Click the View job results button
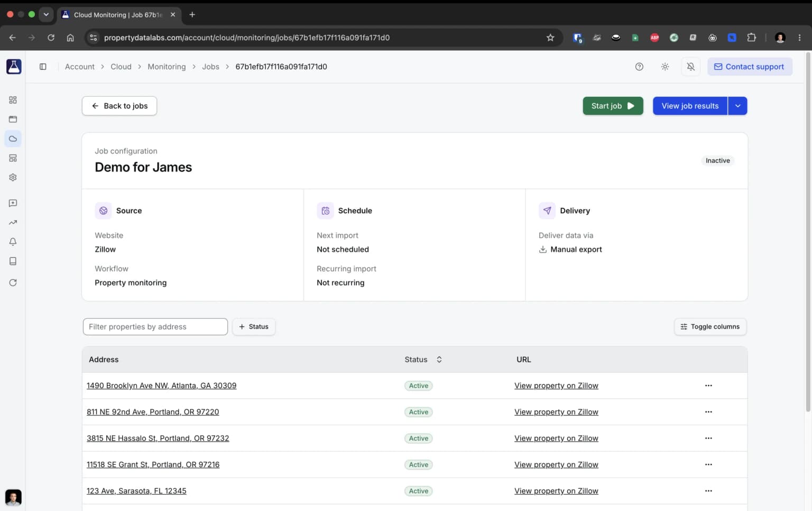This screenshot has height=511, width=812. [690, 106]
